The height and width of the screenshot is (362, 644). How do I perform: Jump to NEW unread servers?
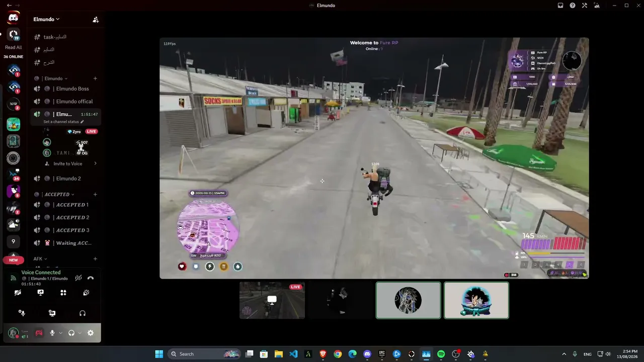tap(14, 260)
